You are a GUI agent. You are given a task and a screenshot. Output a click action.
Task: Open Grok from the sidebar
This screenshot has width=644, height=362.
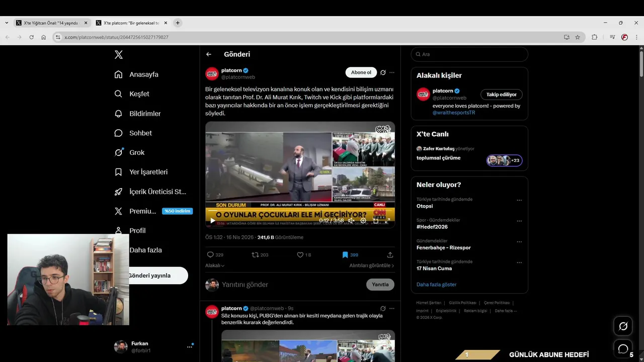tap(129, 152)
